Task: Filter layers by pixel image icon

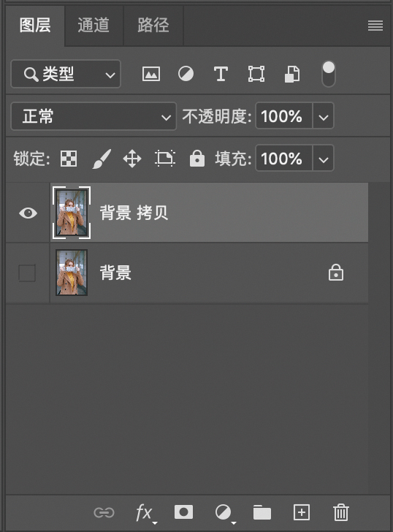Action: (x=151, y=74)
